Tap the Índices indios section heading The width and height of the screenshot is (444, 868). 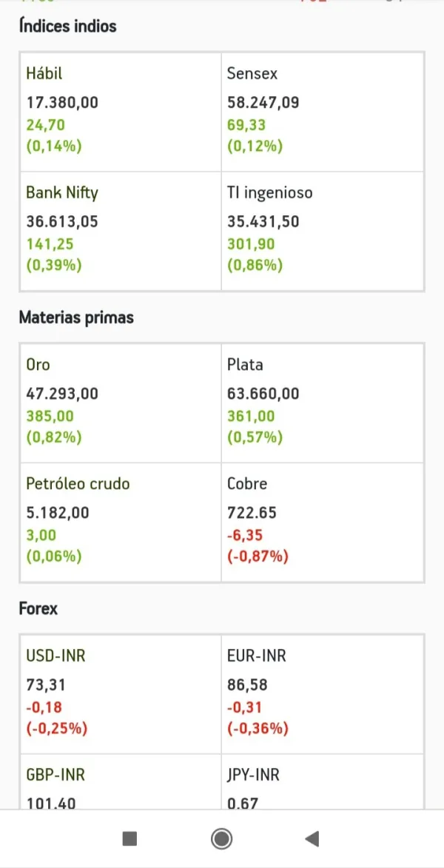coord(67,27)
